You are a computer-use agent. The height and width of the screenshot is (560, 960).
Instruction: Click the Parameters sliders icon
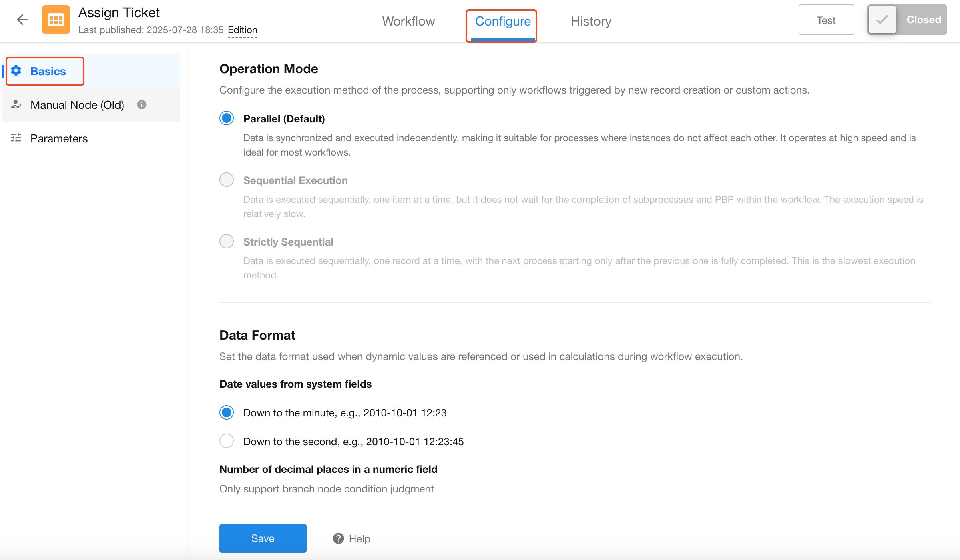pos(16,138)
